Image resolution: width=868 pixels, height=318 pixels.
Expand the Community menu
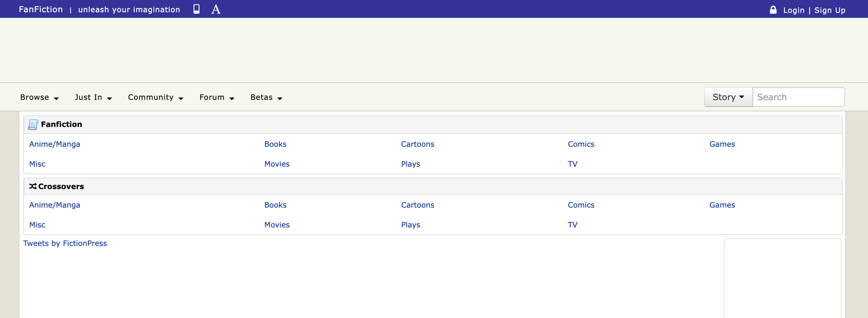tap(156, 97)
